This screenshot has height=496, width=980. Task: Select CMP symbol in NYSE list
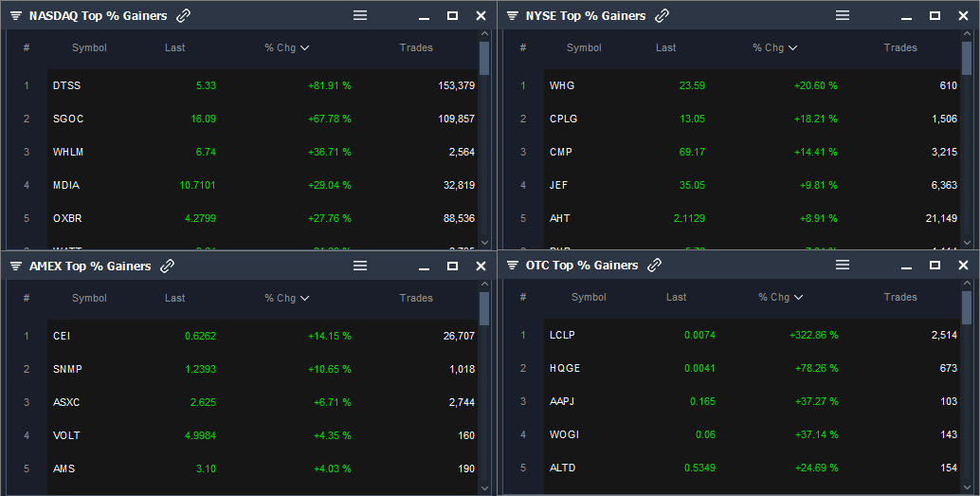561,152
